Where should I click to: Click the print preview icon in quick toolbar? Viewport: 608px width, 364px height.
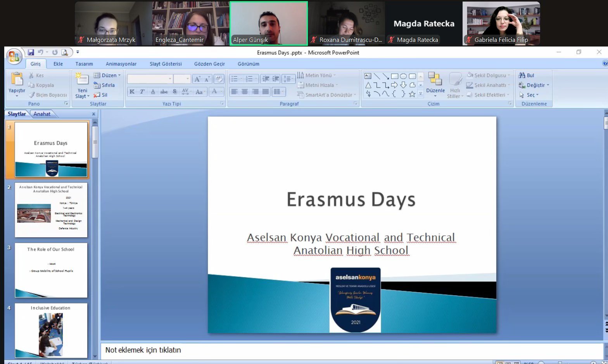pos(65,52)
